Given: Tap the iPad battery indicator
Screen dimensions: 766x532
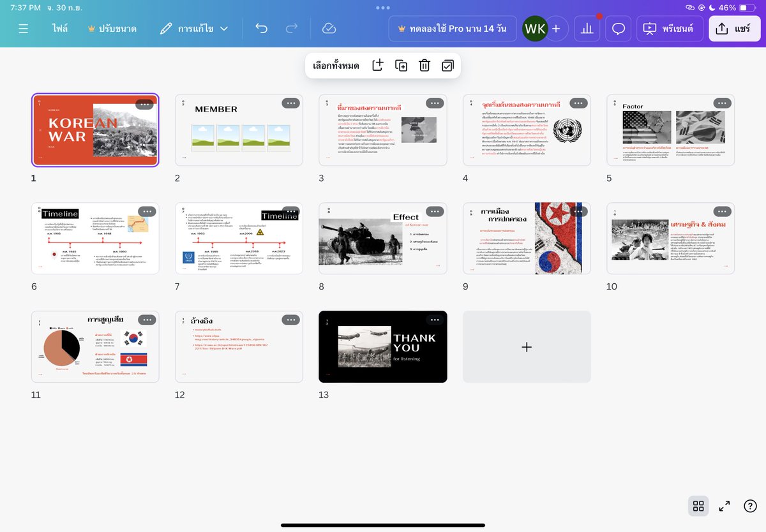Looking at the screenshot, I should pyautogui.click(x=747, y=8).
